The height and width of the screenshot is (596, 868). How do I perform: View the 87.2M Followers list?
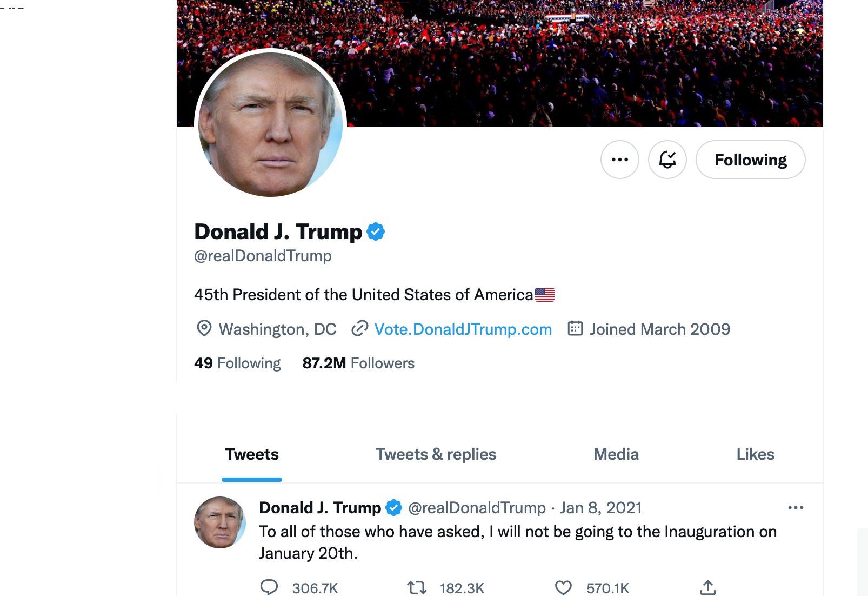coord(358,363)
